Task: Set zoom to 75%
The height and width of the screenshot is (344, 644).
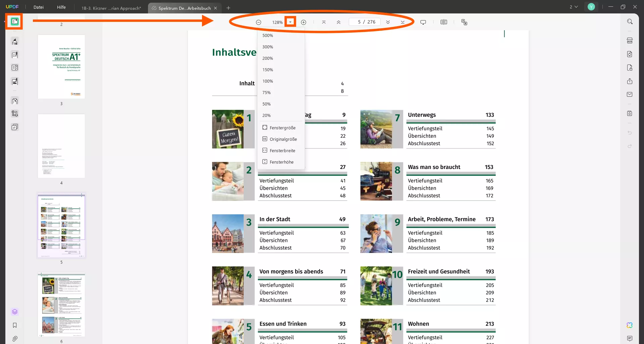Action: tap(281, 92)
